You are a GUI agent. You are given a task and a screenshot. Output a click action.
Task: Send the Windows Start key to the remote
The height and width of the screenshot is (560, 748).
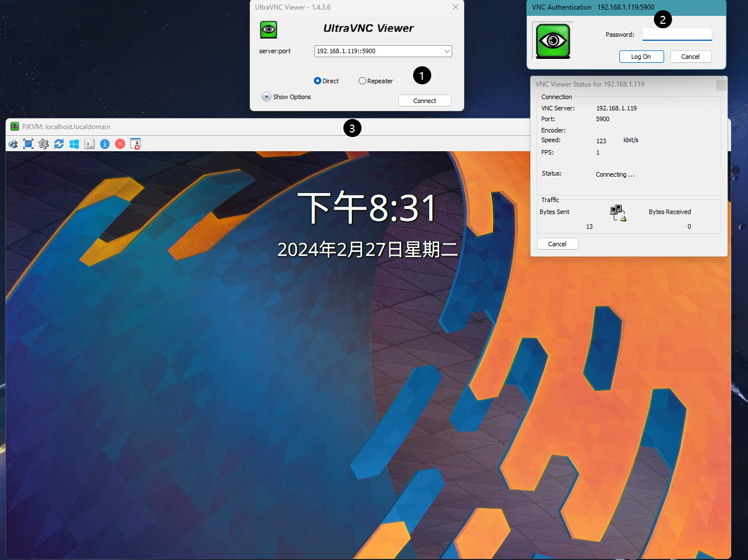tap(74, 144)
